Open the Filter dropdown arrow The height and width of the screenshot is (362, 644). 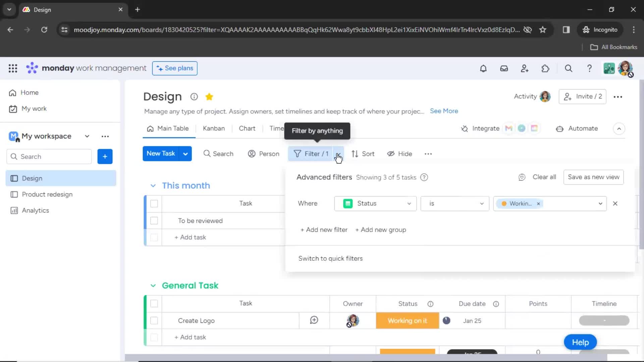(x=338, y=154)
